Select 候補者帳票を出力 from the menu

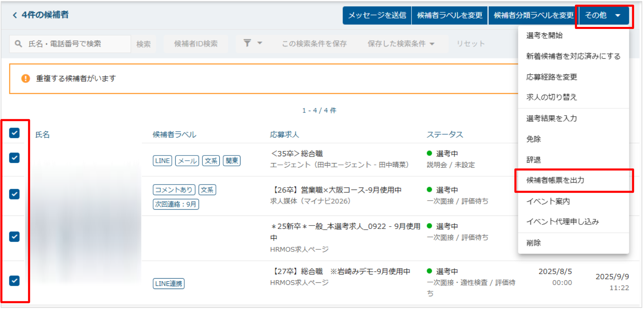[x=555, y=180]
